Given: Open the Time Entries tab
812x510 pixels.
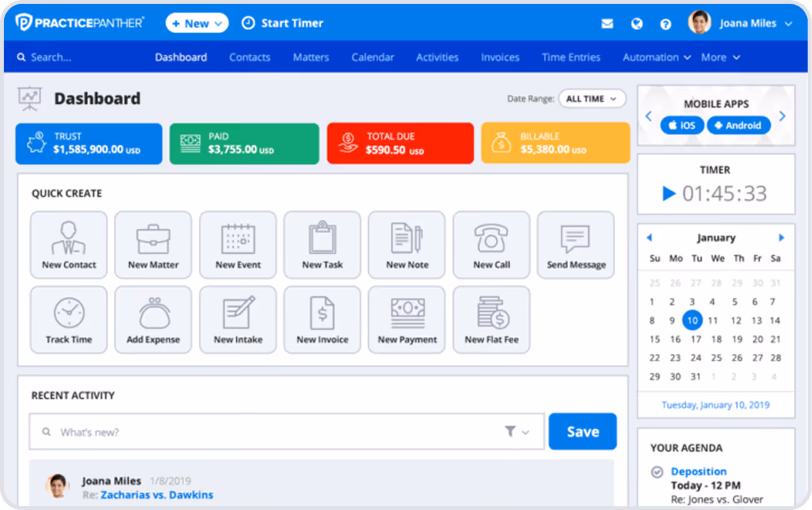Looking at the screenshot, I should tap(571, 57).
